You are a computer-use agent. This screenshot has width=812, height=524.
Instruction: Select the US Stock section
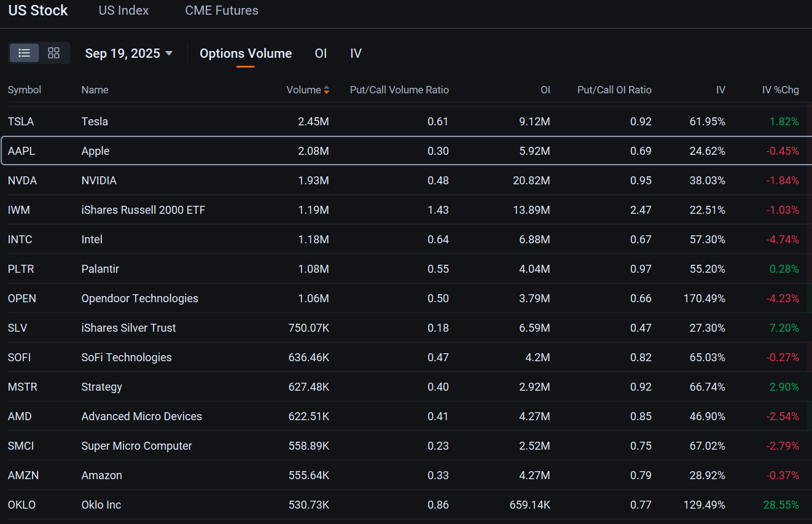37,10
